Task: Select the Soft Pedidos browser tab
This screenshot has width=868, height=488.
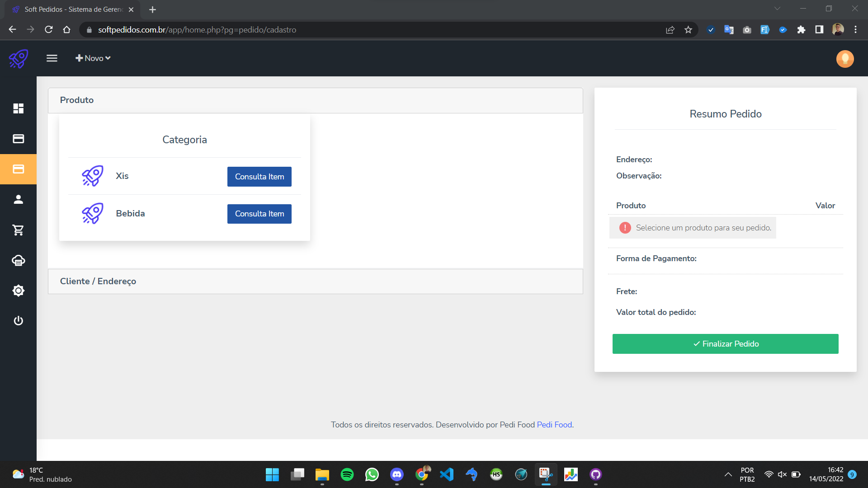Action: coord(72,9)
